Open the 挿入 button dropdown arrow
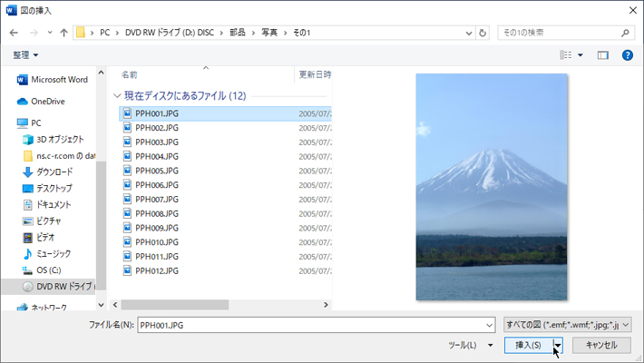 (559, 345)
